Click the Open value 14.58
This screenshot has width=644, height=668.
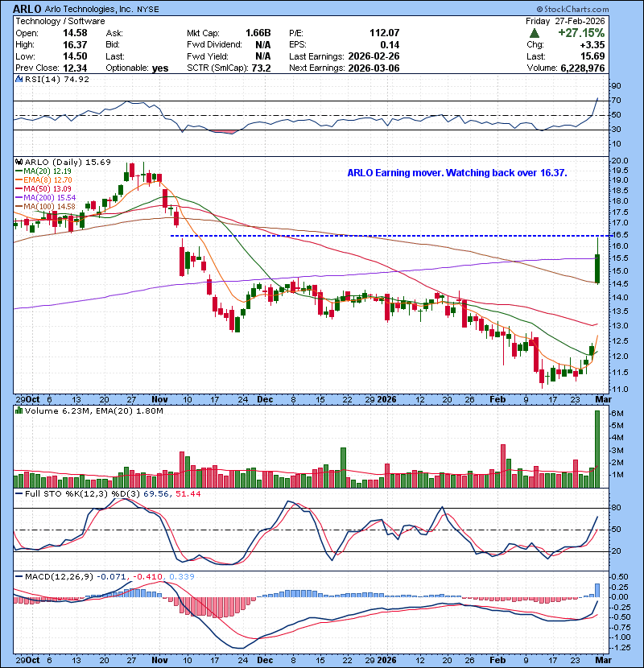[x=75, y=33]
